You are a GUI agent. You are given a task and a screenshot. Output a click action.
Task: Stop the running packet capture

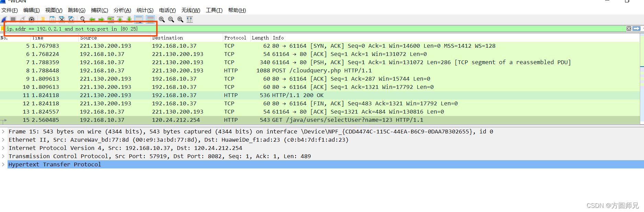13,20
